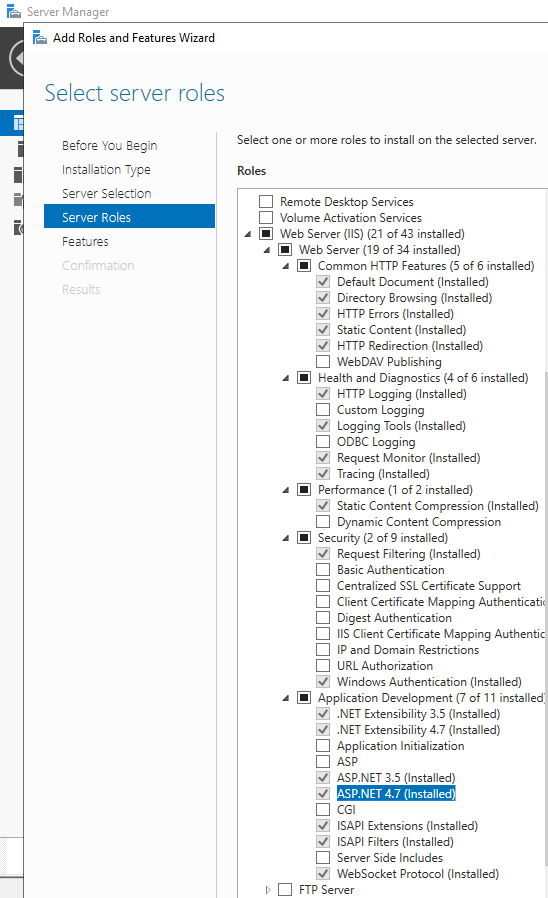Check the Remote Desktop Services role
The height and width of the screenshot is (898, 548).
266,202
